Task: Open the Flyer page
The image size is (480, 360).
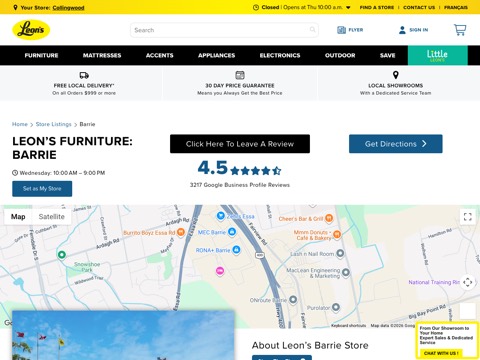Action: pyautogui.click(x=350, y=30)
